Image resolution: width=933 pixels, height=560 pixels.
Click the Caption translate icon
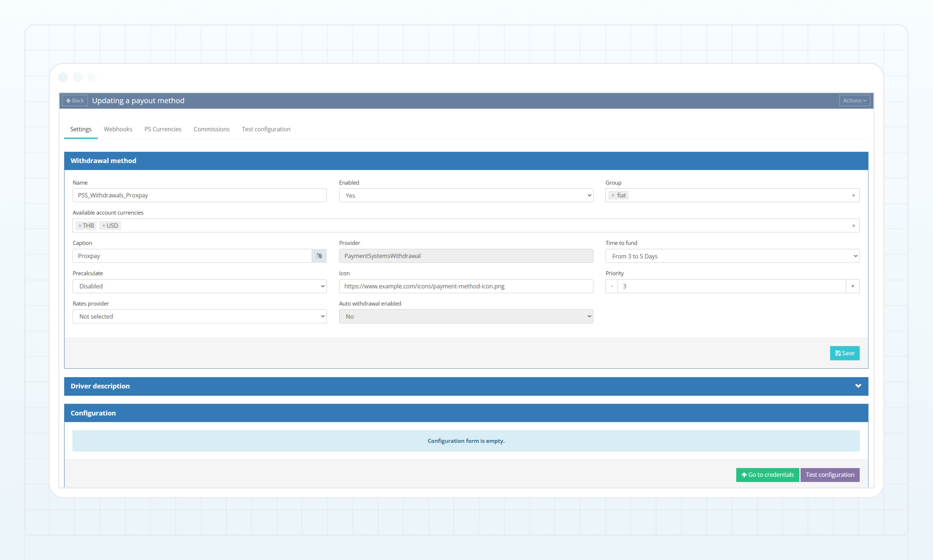(319, 256)
